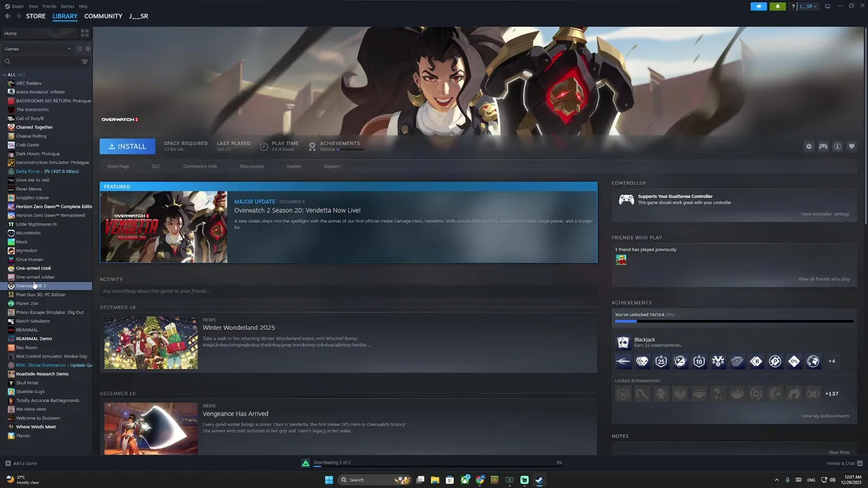Open Winter Wonderland 2025 news thumbnail
This screenshot has width=868, height=488.
click(x=151, y=343)
